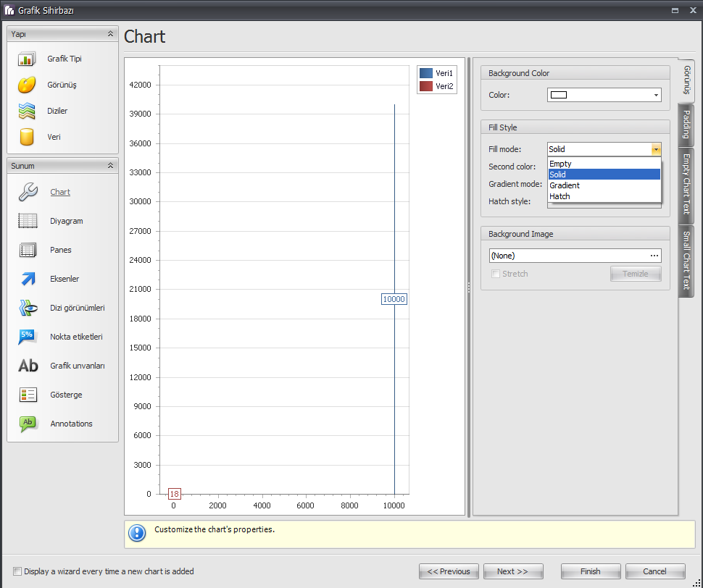Screen dimensions: 703x588
Task: Click the Grafik Sihirbazı title bar app icon
Action: click(9, 10)
